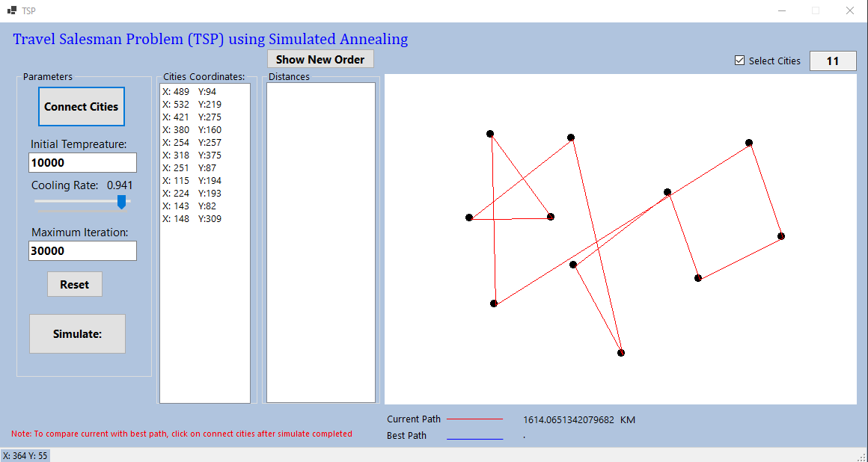Screen dimensions: 868x462
Task: Click the TSP application icon in title bar
Action: tap(10, 10)
